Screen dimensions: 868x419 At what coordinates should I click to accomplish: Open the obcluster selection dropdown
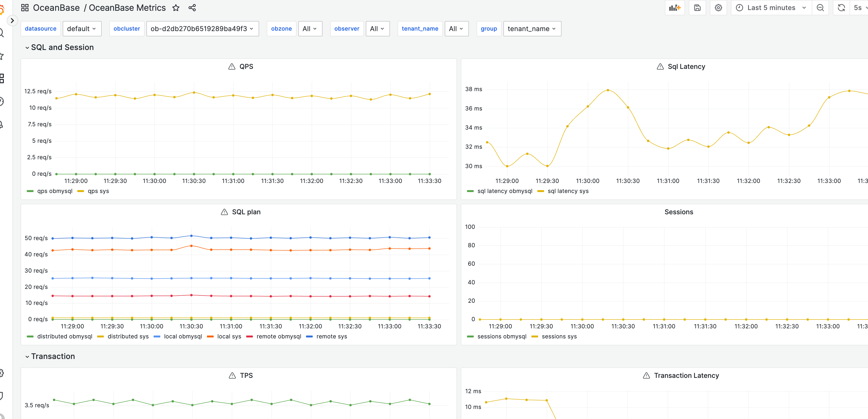click(202, 29)
